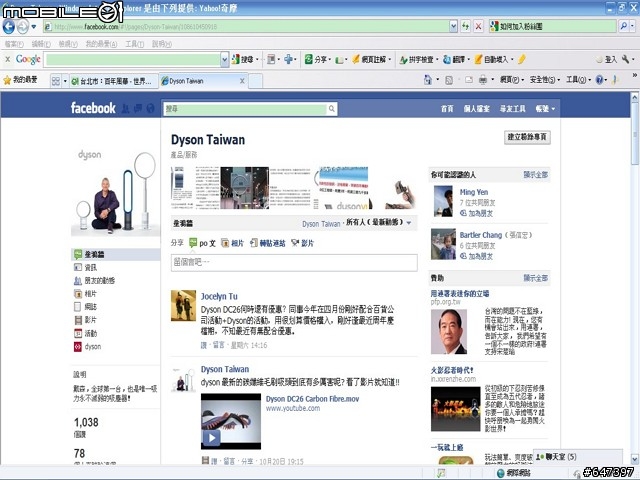Open the Favorites menu in menu bar

(101, 44)
